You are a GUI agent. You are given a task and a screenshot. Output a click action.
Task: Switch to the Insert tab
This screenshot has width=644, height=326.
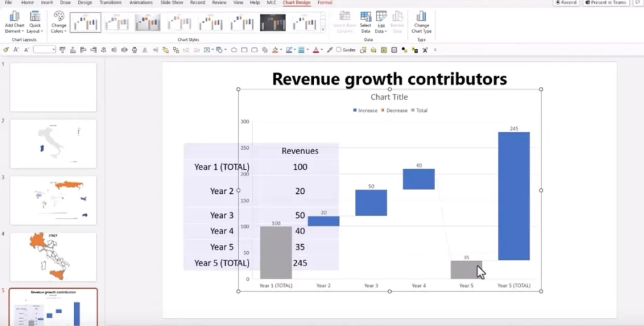coord(47,3)
